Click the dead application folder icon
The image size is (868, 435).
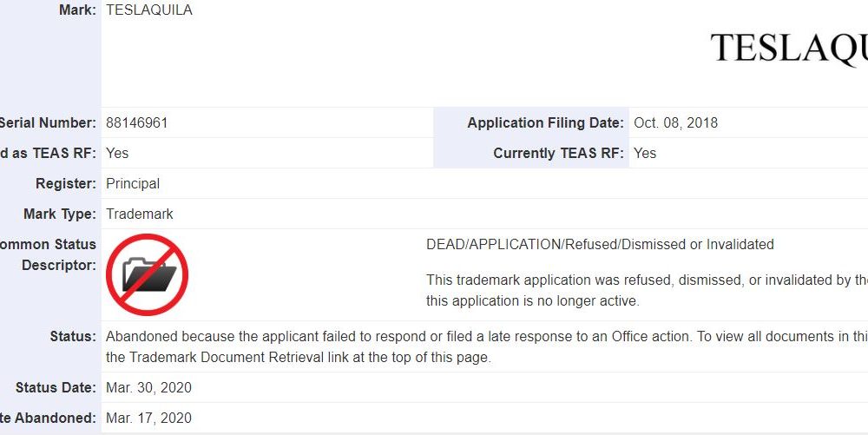pyautogui.click(x=148, y=274)
